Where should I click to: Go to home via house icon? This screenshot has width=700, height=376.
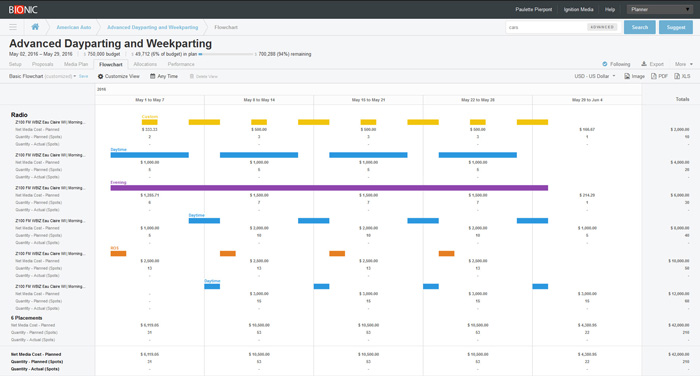coord(35,27)
